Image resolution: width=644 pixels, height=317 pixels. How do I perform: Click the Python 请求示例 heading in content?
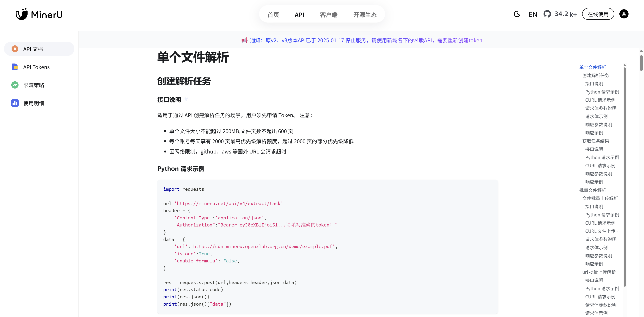click(x=180, y=169)
